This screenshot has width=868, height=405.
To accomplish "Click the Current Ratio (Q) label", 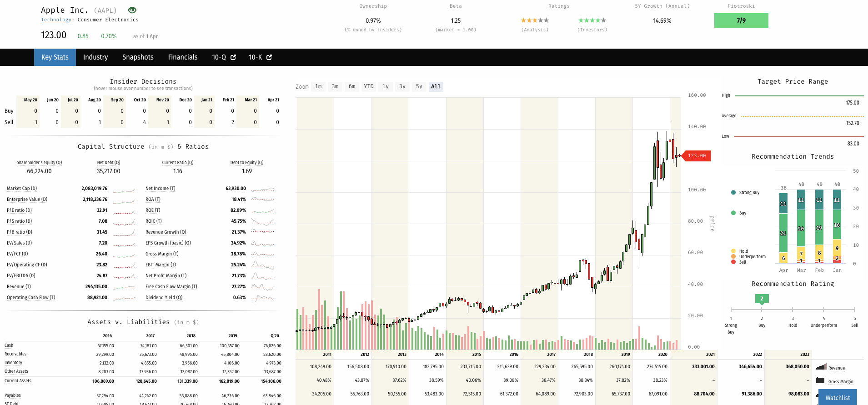I will tap(178, 163).
